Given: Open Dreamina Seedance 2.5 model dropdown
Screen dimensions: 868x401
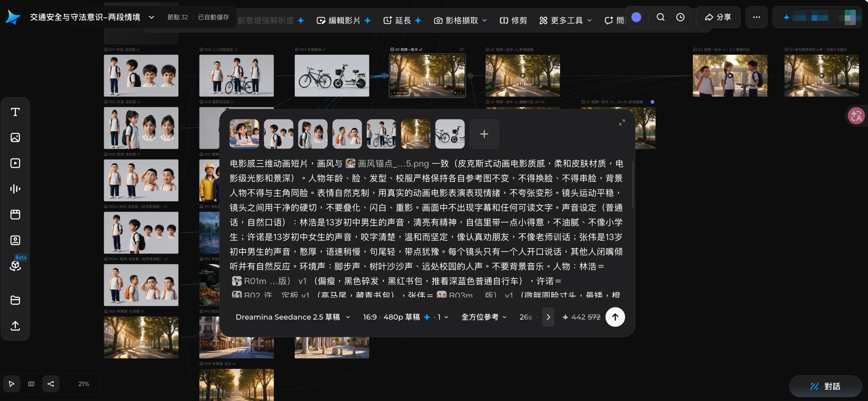Looking at the screenshot, I should tap(293, 317).
